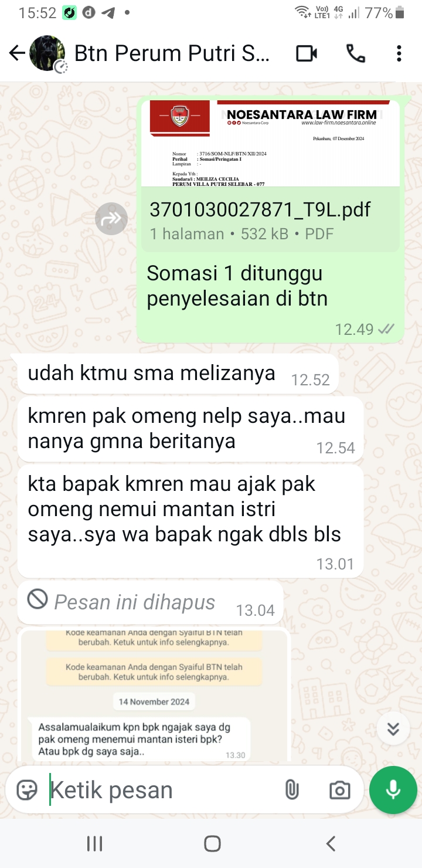Start a voice call with phone icon
Viewport: 422px width, 868px height.
tap(355, 53)
